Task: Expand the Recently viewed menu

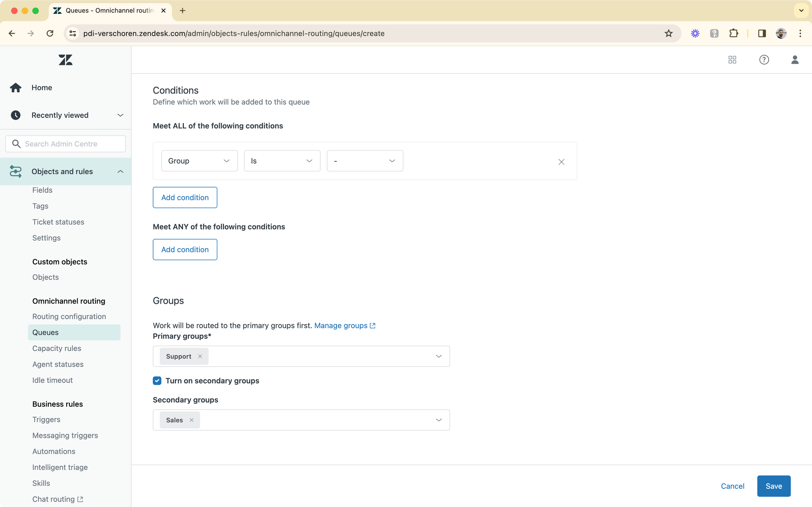Action: point(120,115)
